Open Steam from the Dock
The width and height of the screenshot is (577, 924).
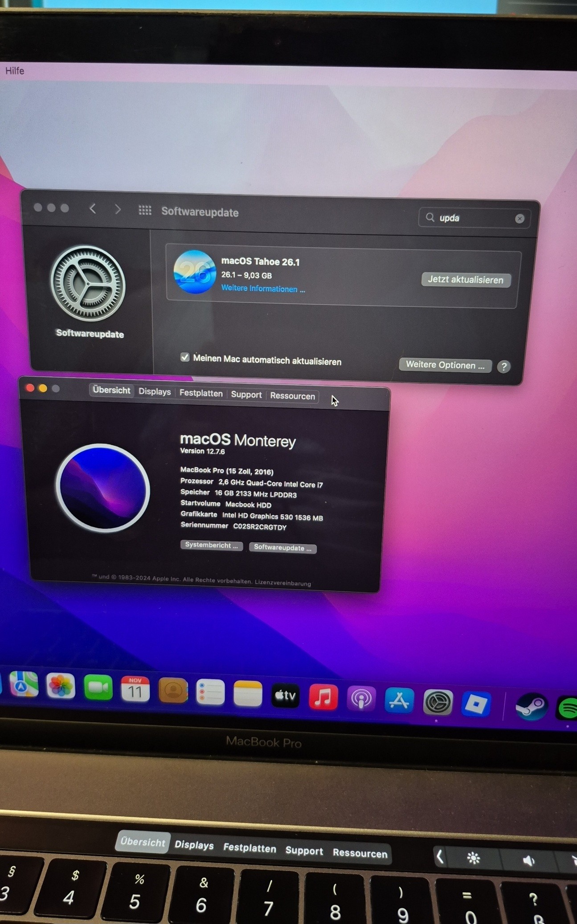531,707
